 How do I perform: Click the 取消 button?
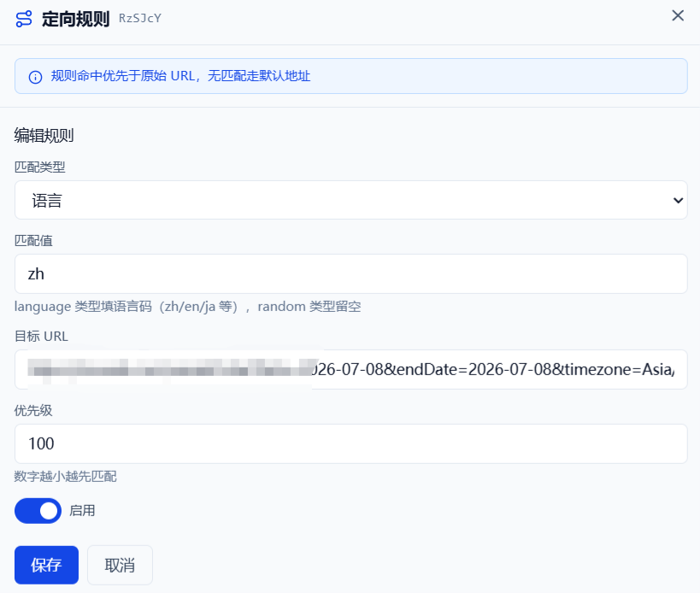[121, 565]
